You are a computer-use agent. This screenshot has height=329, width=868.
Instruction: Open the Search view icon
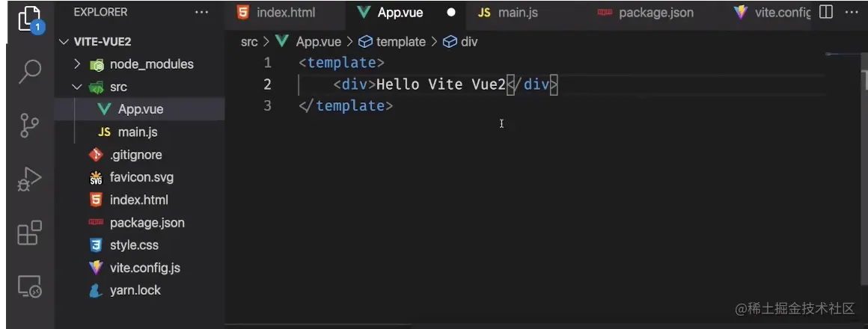28,72
